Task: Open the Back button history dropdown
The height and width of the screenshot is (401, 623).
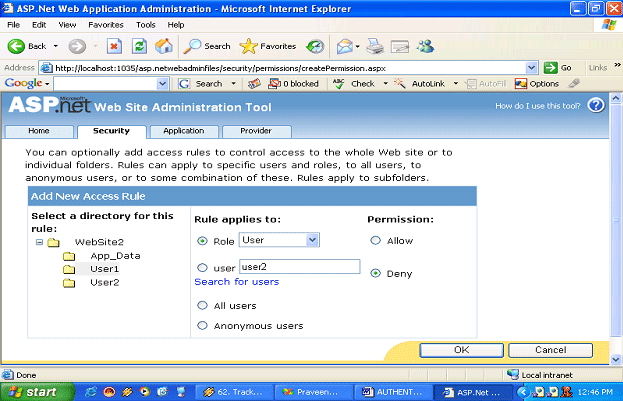Action: 56,46
